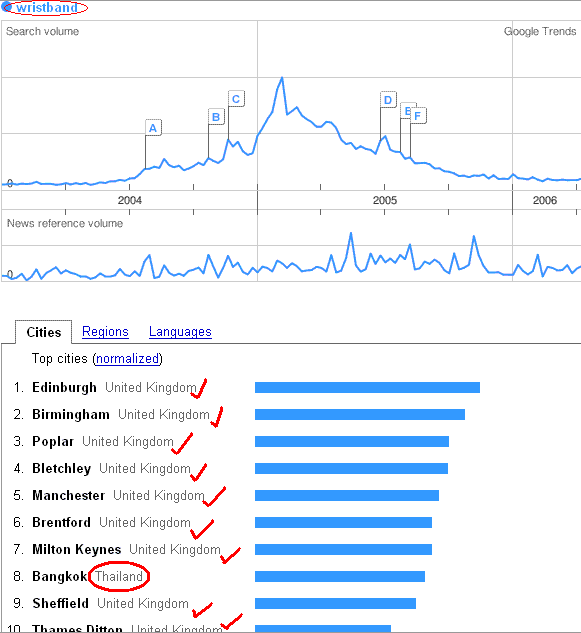581x633 pixels.
Task: Click the Bangkok search volume bar
Action: point(340,576)
